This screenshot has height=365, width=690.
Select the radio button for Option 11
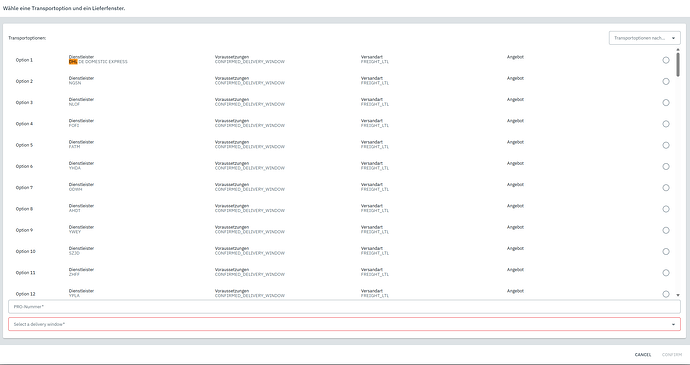tap(666, 273)
